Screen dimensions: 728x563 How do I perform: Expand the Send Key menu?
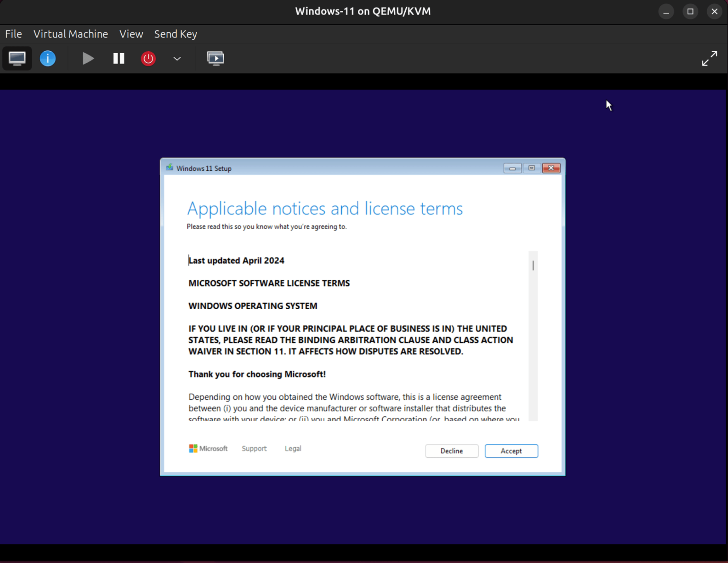175,34
